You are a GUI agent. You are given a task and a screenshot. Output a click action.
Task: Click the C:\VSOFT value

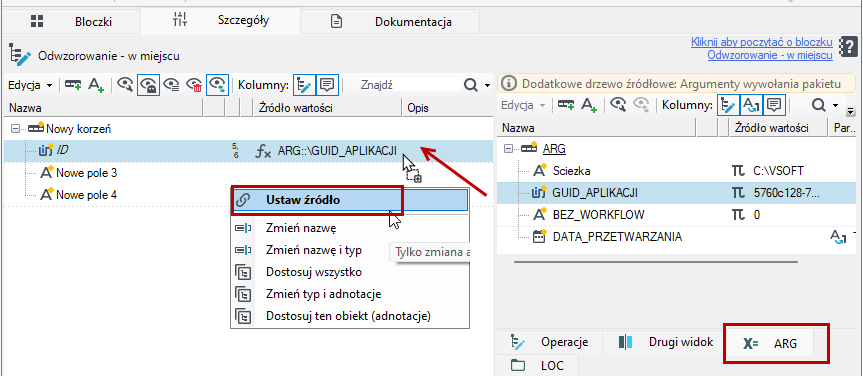(778, 171)
